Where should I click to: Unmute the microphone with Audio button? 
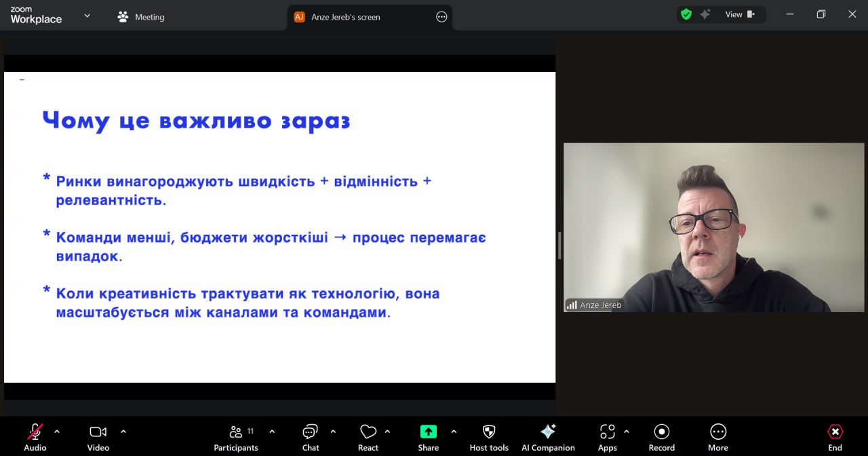35,432
